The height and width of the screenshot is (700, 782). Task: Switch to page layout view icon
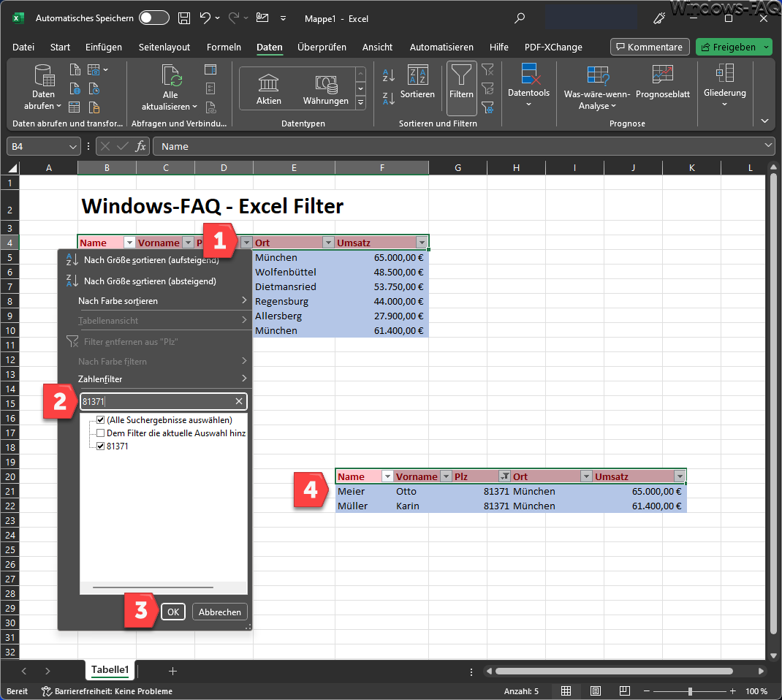click(x=596, y=691)
